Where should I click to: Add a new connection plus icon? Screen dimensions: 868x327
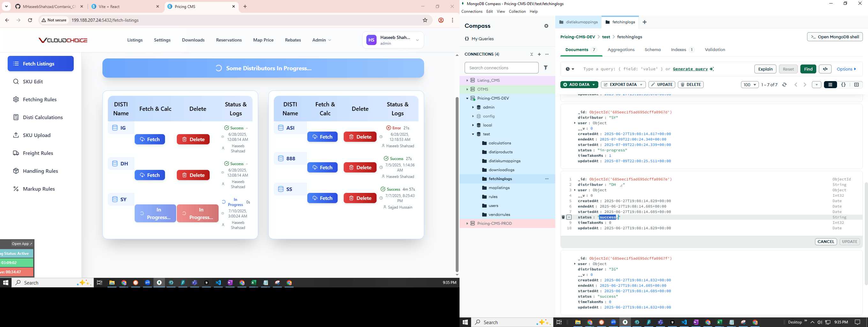pyautogui.click(x=539, y=54)
